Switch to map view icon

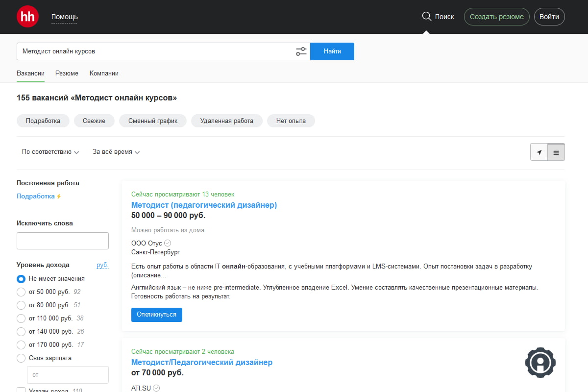(x=539, y=152)
